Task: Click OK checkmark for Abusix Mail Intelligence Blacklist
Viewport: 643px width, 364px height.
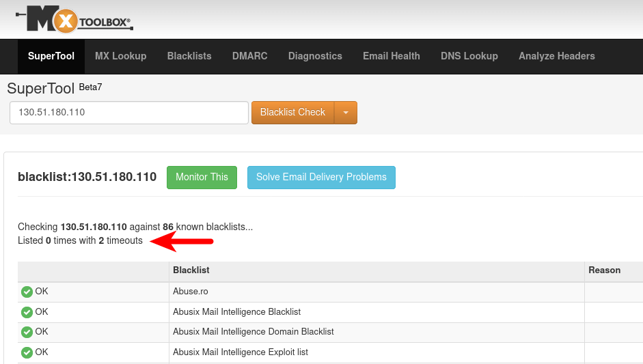Action: click(27, 312)
